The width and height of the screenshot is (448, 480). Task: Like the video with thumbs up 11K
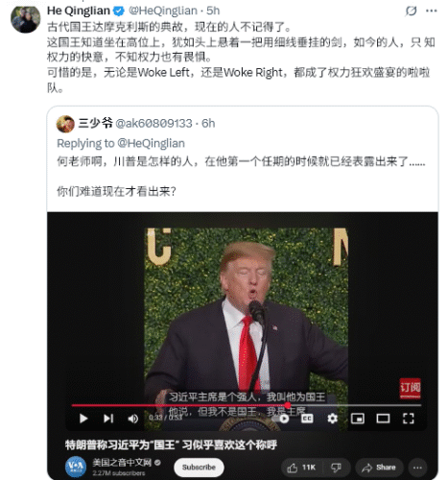tap(301, 468)
